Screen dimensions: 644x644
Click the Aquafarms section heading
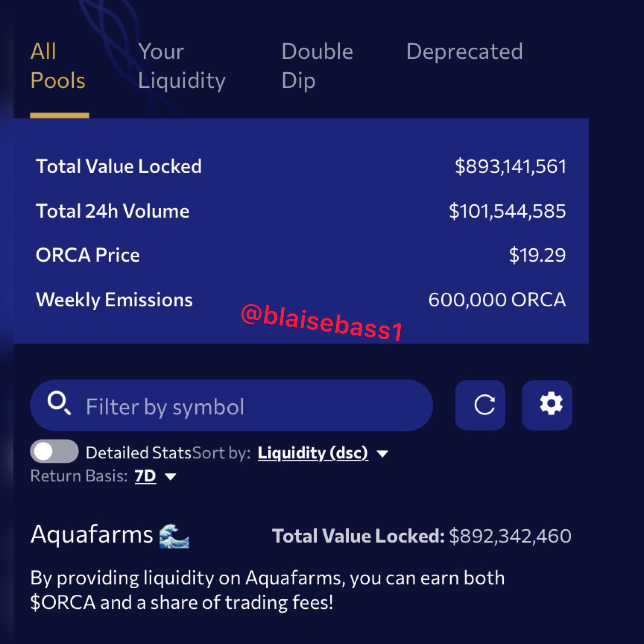click(x=92, y=534)
